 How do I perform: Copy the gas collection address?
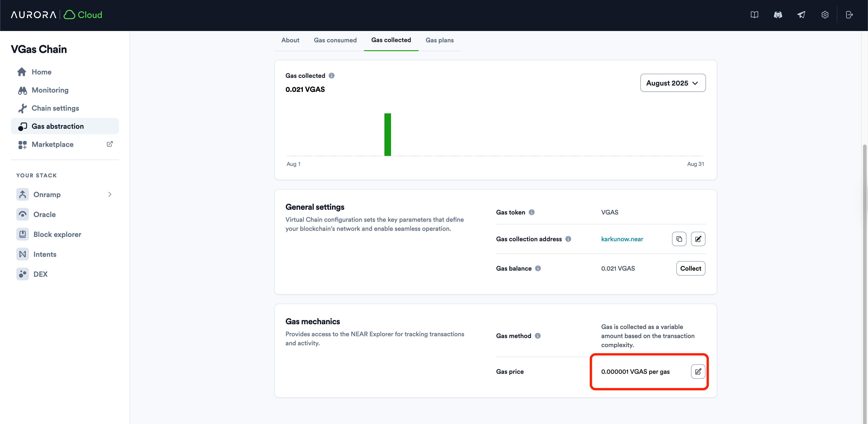[679, 239]
